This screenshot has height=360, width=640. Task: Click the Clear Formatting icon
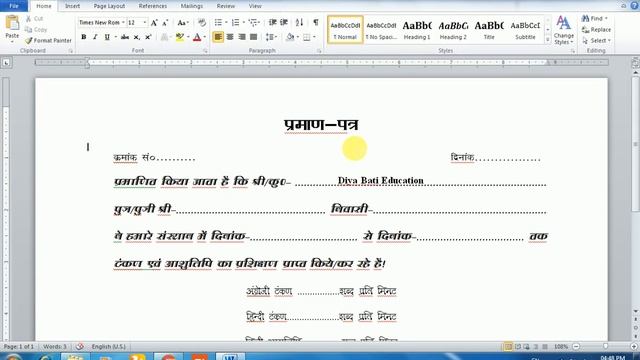click(202, 22)
